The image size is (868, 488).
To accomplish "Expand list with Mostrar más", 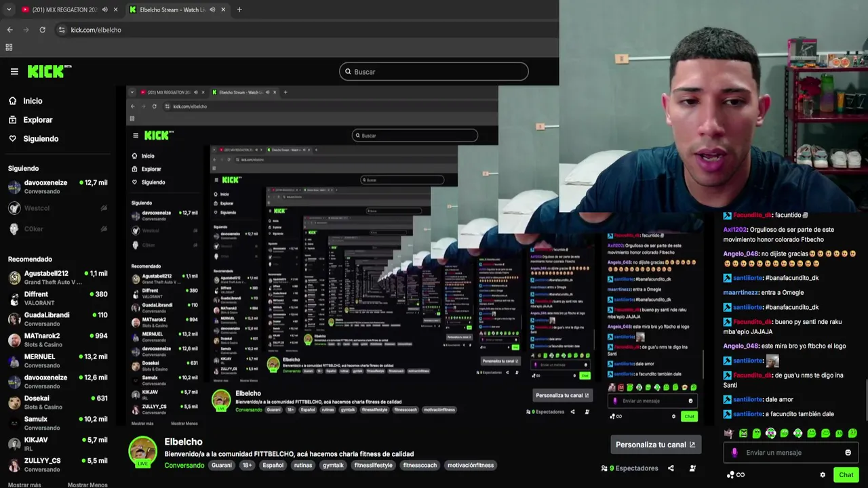I will point(24,485).
